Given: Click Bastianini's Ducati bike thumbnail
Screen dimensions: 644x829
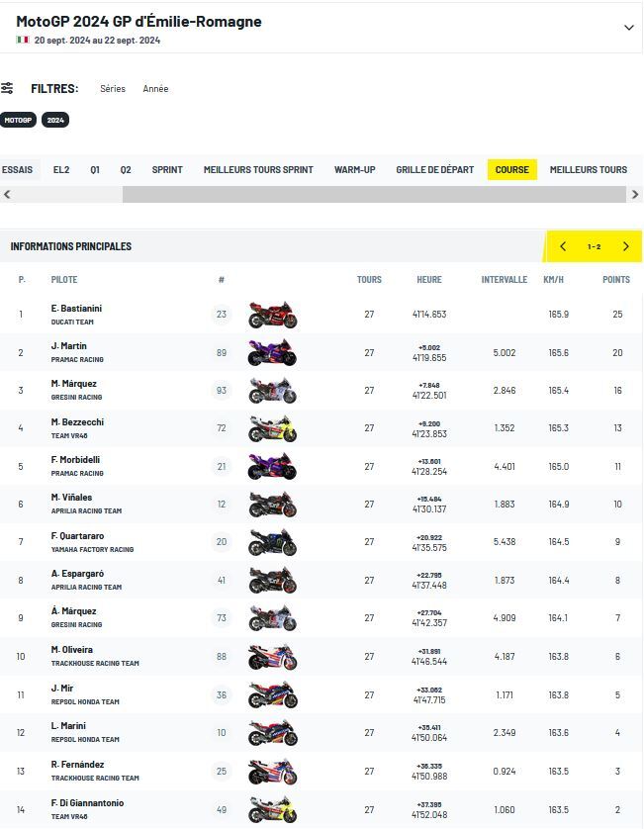Looking at the screenshot, I should 272,316.
